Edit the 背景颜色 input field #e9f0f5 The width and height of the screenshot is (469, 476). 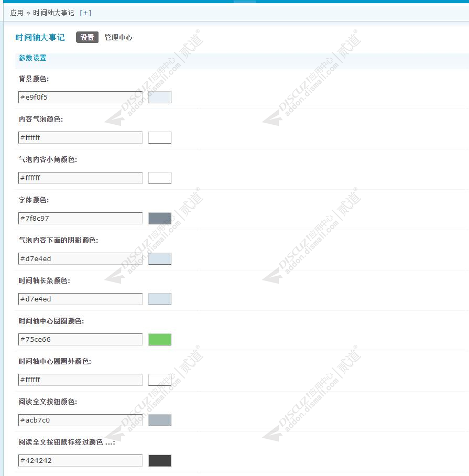[x=80, y=97]
